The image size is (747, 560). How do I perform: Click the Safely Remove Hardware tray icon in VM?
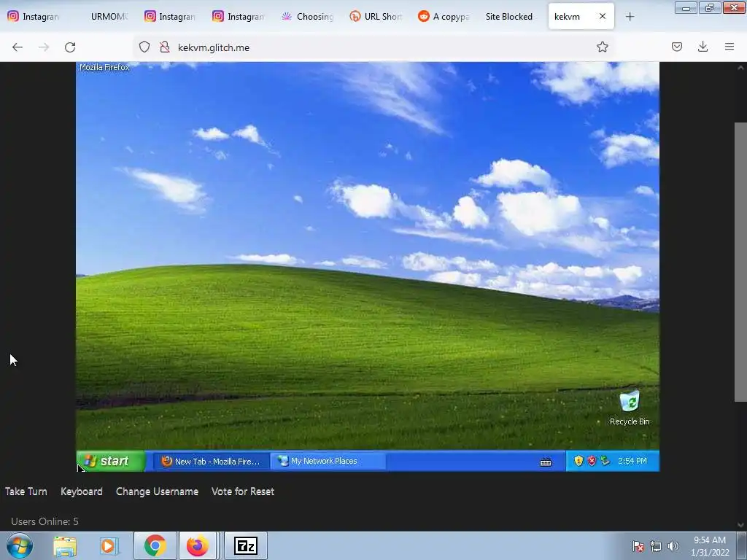click(x=605, y=461)
